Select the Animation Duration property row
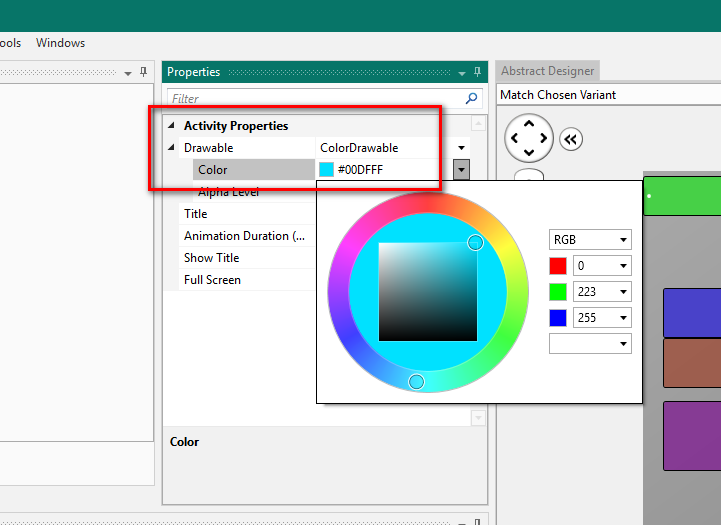The height and width of the screenshot is (525, 721). click(247, 236)
